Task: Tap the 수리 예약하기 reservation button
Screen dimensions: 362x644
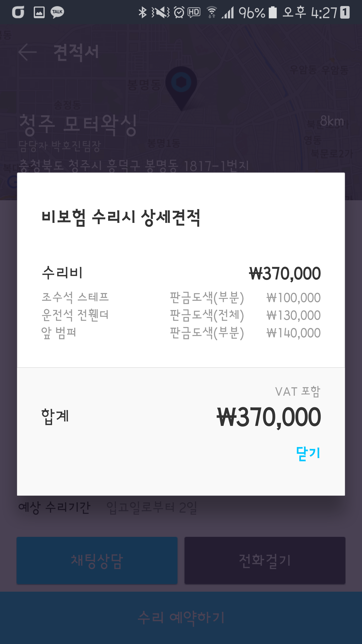Action: [181, 618]
